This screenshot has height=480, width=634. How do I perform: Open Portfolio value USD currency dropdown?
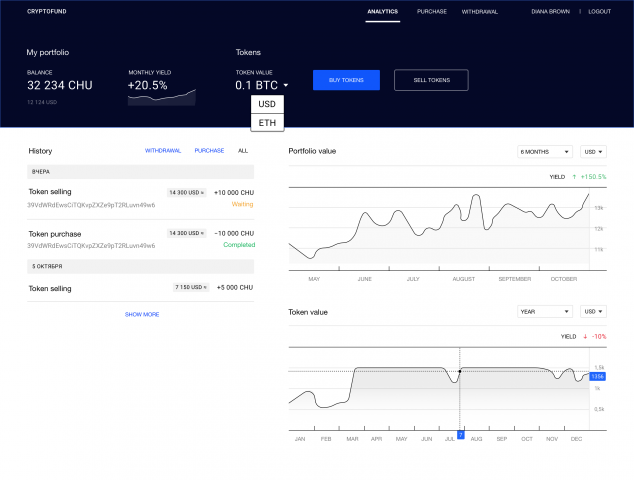click(593, 152)
